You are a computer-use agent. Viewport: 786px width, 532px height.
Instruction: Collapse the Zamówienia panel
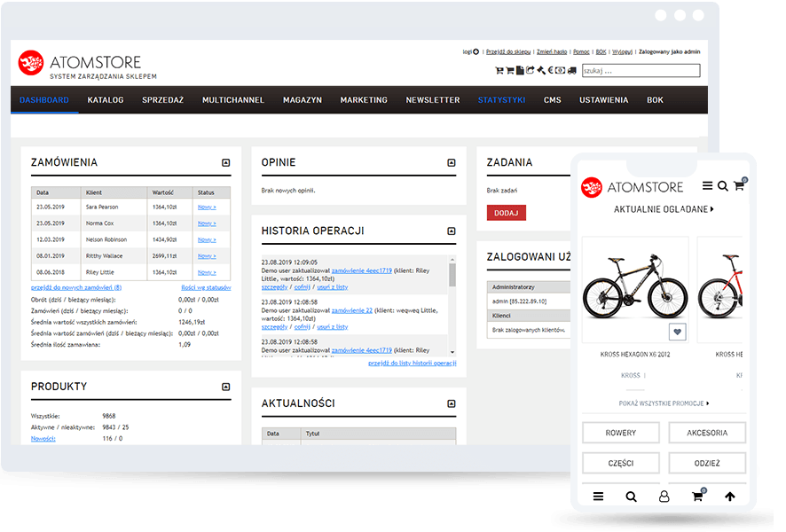pyautogui.click(x=226, y=163)
